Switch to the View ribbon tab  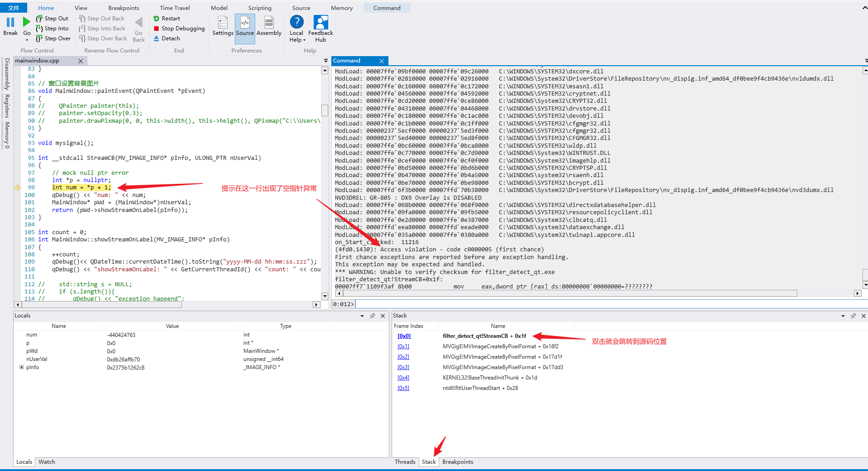tap(81, 8)
